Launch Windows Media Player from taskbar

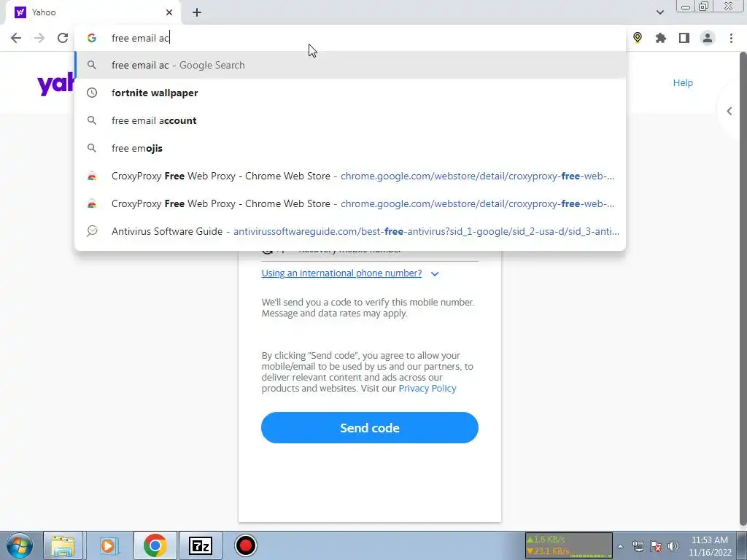pyautogui.click(x=108, y=545)
